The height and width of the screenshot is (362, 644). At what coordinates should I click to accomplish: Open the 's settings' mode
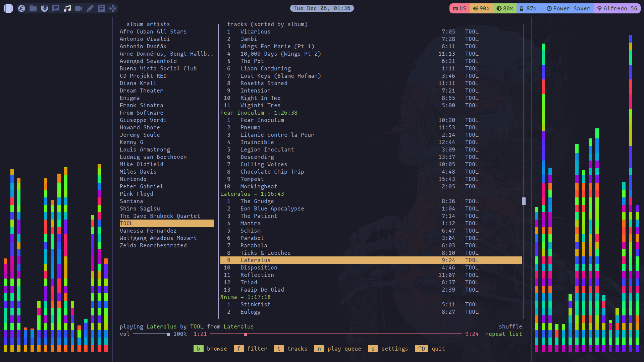click(388, 349)
